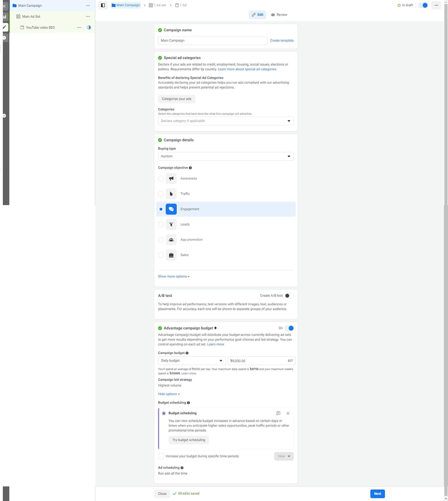Click the pencil edit icon in left rail
The height and width of the screenshot is (501, 448).
point(4,27)
